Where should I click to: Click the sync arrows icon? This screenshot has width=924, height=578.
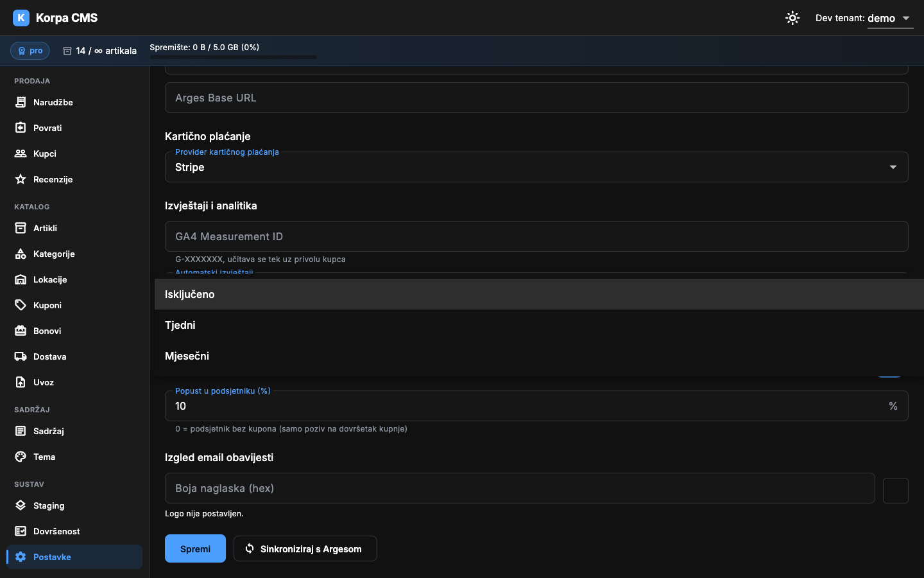click(250, 548)
